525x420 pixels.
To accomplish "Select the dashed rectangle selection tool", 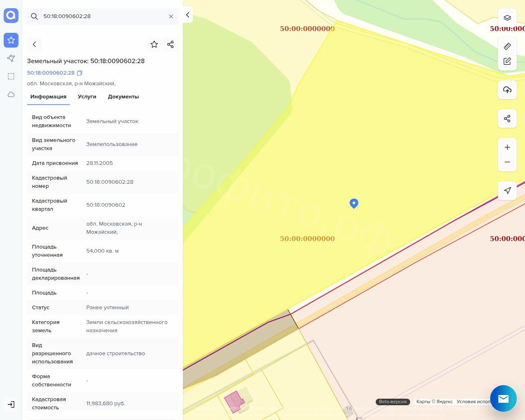I will tap(11, 76).
